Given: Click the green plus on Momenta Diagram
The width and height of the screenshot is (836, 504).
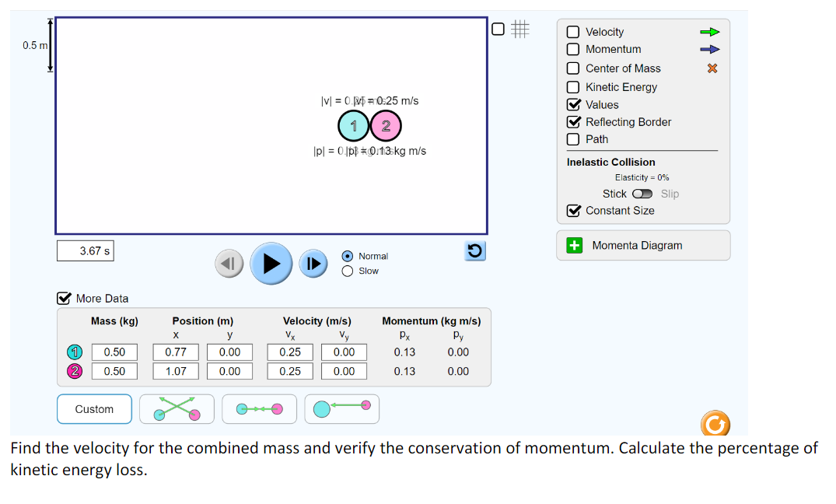Looking at the screenshot, I should click(574, 245).
